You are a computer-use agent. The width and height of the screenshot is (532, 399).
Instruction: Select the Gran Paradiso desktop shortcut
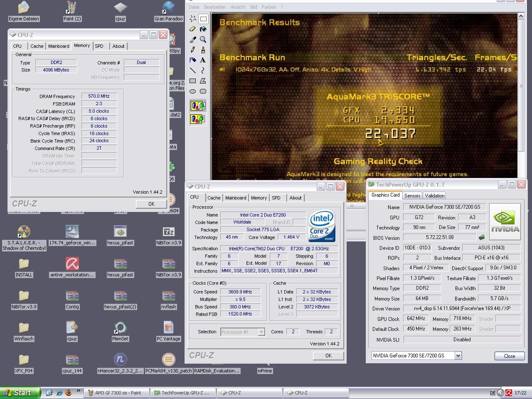point(168,11)
